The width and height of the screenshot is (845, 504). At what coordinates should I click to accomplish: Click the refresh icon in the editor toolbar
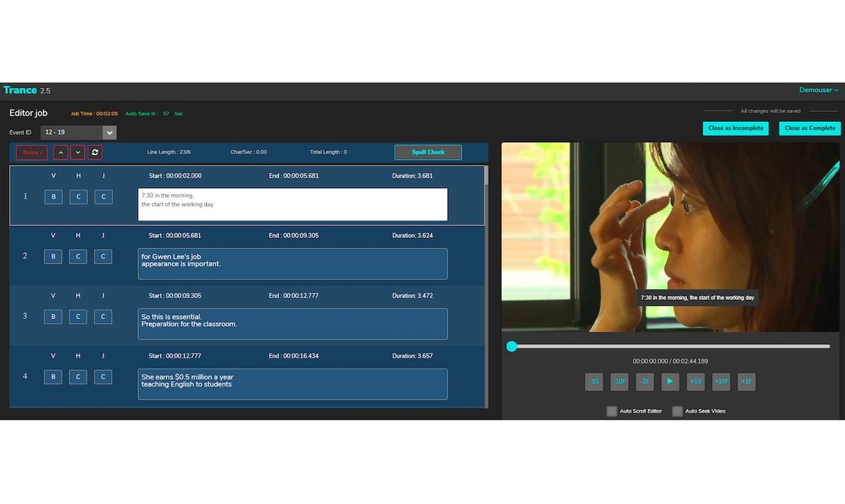[95, 152]
